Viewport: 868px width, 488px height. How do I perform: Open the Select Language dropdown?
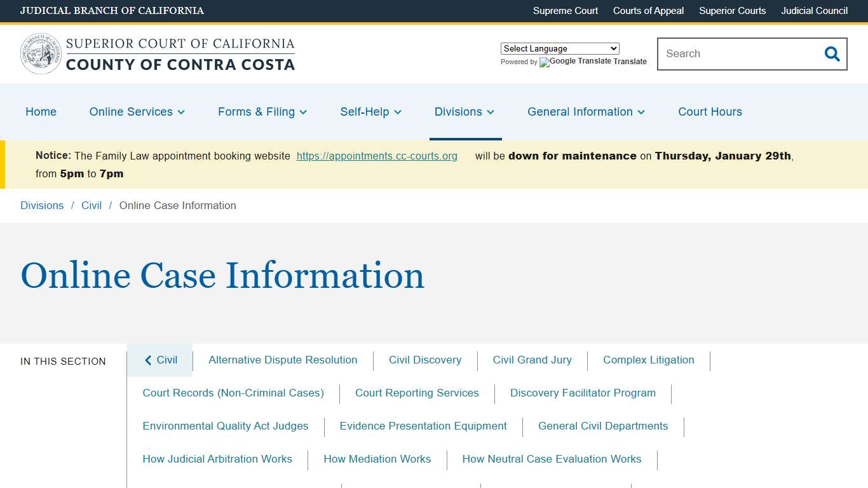559,48
